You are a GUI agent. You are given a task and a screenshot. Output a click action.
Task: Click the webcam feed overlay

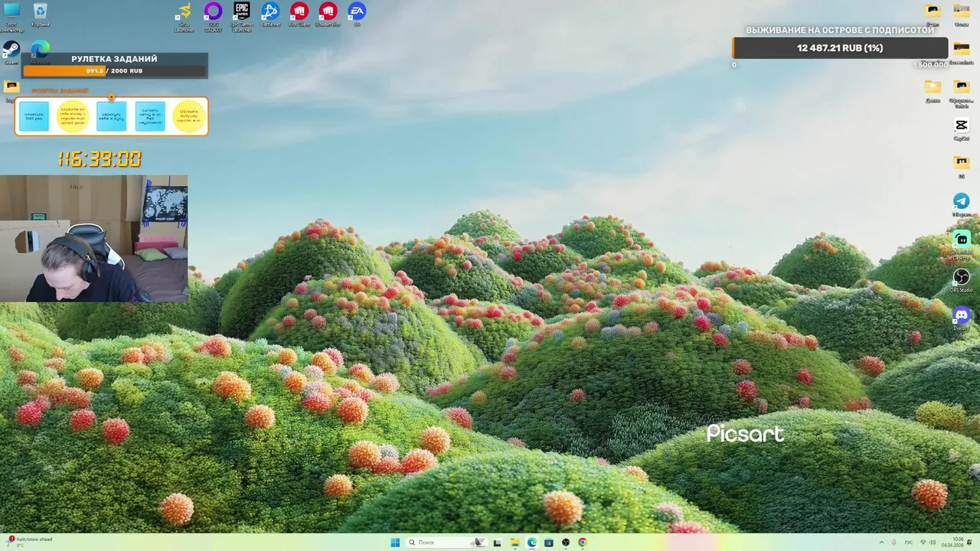[x=93, y=238]
